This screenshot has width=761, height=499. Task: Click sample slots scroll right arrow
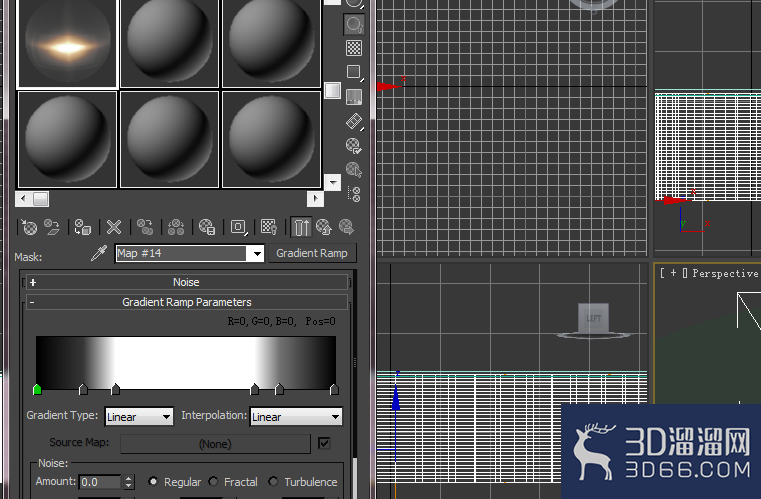[315, 199]
